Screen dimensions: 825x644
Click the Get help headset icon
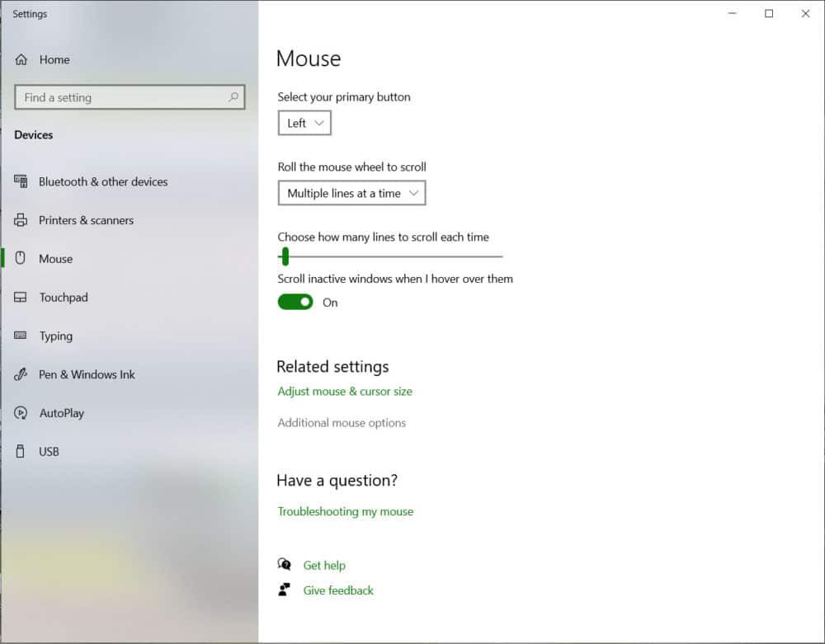pyautogui.click(x=285, y=564)
